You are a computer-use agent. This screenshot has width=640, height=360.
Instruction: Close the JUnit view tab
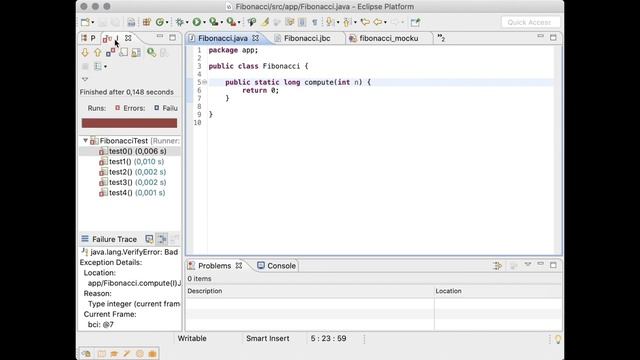coord(128,38)
